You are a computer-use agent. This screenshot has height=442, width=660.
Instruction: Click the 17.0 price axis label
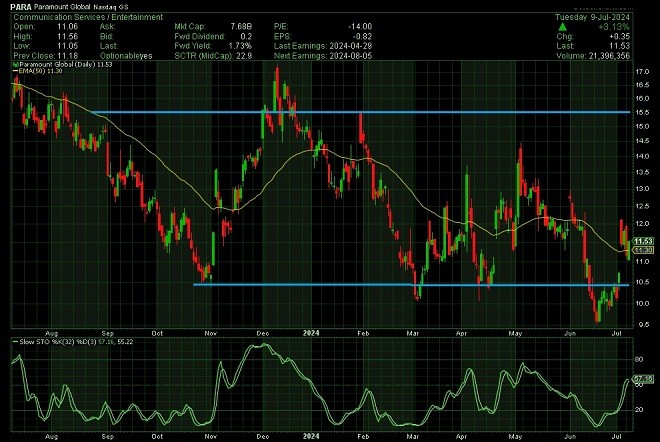pyautogui.click(x=642, y=72)
